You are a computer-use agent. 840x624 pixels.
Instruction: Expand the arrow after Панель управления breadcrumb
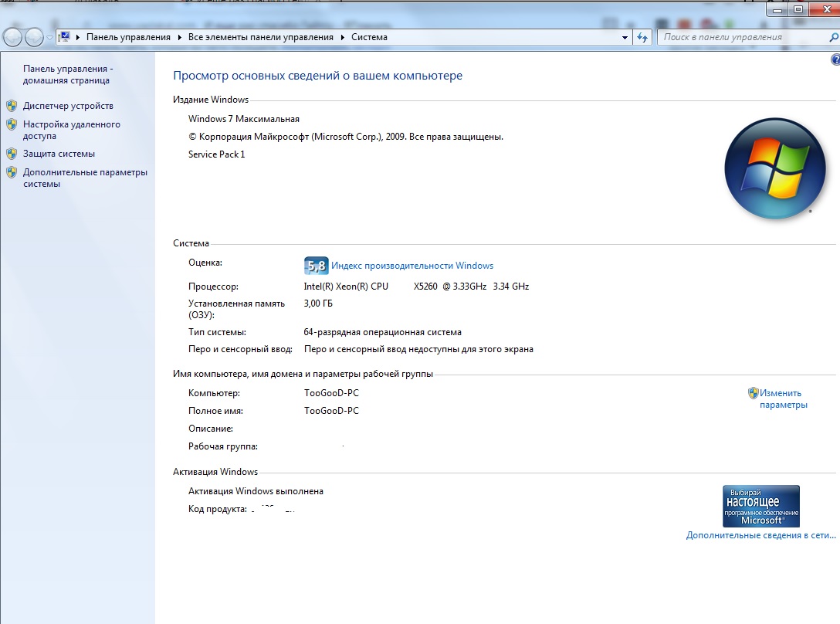pos(179,37)
